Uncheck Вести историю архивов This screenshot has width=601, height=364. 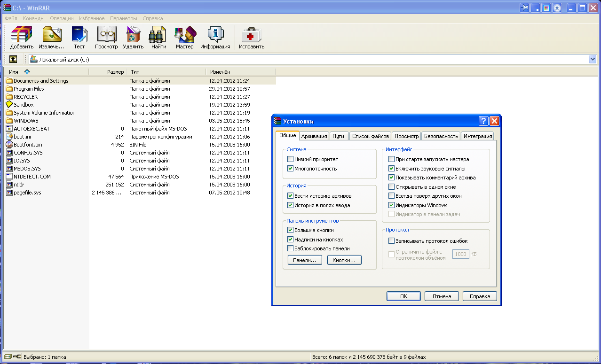point(290,196)
